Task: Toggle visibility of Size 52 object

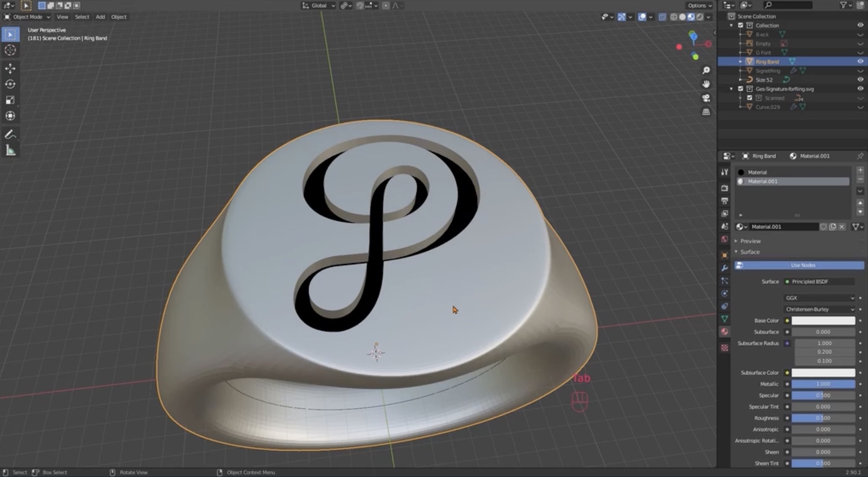Action: (860, 79)
